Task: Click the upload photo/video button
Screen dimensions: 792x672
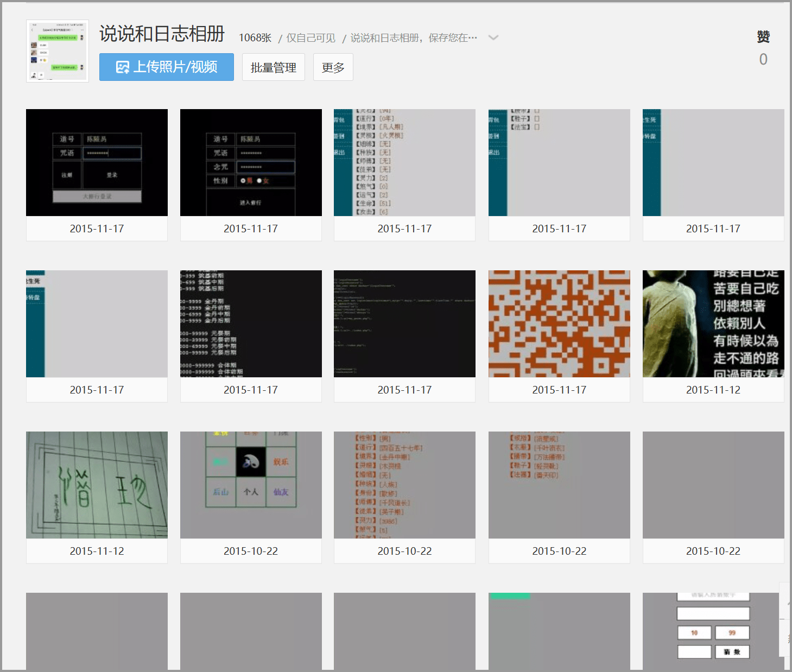Action: pyautogui.click(x=166, y=67)
